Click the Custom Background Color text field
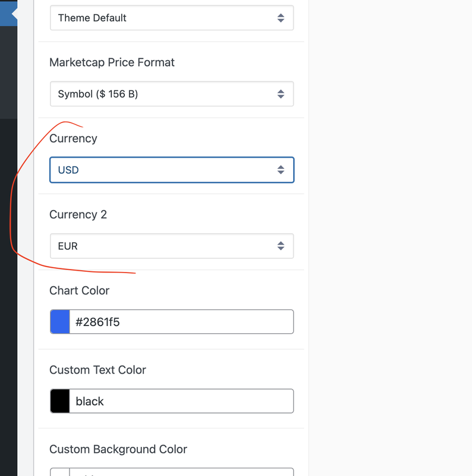Viewport: 472px width, 476px height. 181,472
